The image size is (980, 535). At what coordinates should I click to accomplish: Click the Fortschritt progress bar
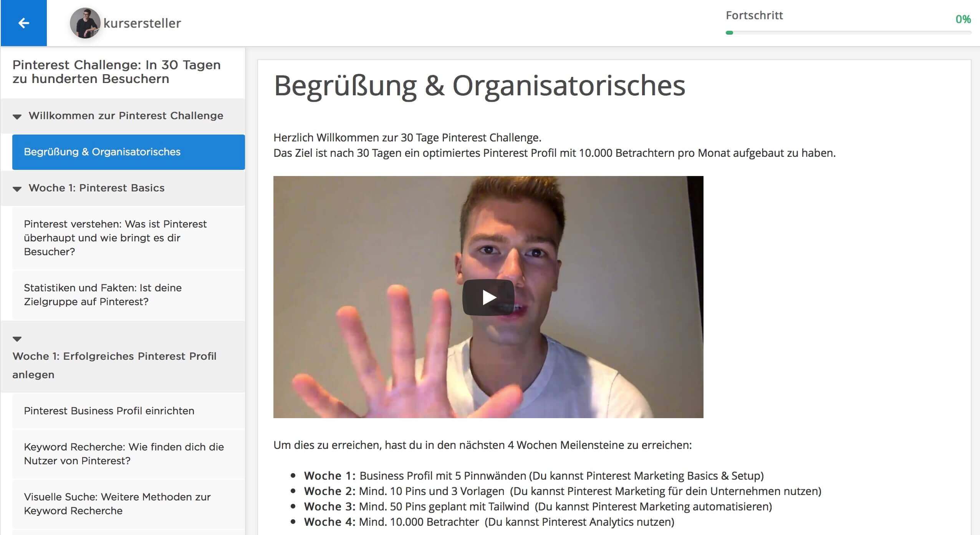848,33
